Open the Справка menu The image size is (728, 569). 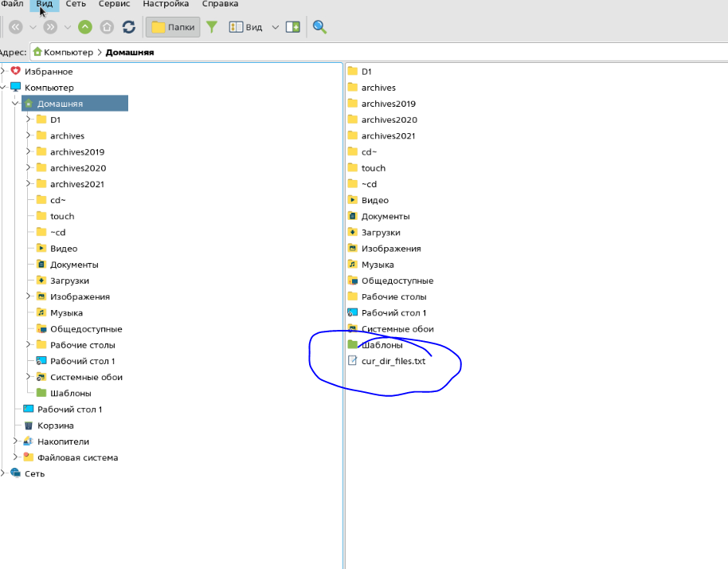point(220,4)
